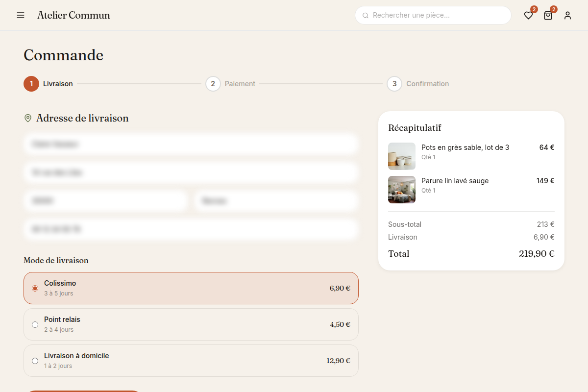The height and width of the screenshot is (392, 588).
Task: Click the Commande page title
Action: tap(63, 55)
